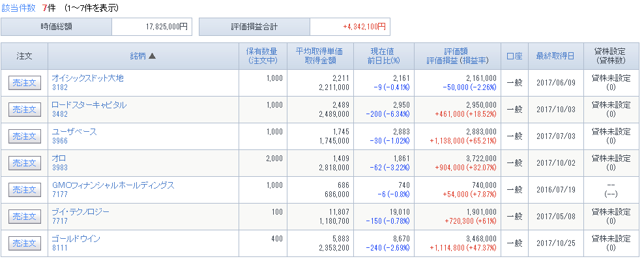Viewport: 644px width, 261px height.
Task: Sort table by 保有数量 column header
Action: (x=261, y=52)
